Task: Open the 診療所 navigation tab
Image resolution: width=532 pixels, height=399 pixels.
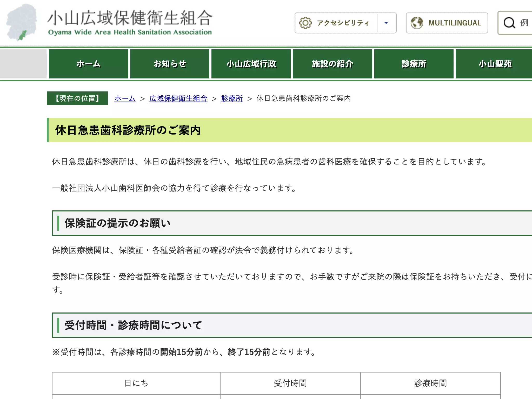Action: point(414,64)
